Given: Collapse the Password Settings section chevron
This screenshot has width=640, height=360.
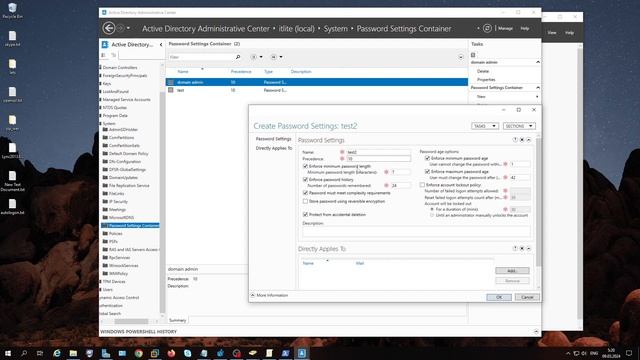Looking at the screenshot, I should tap(529, 140).
